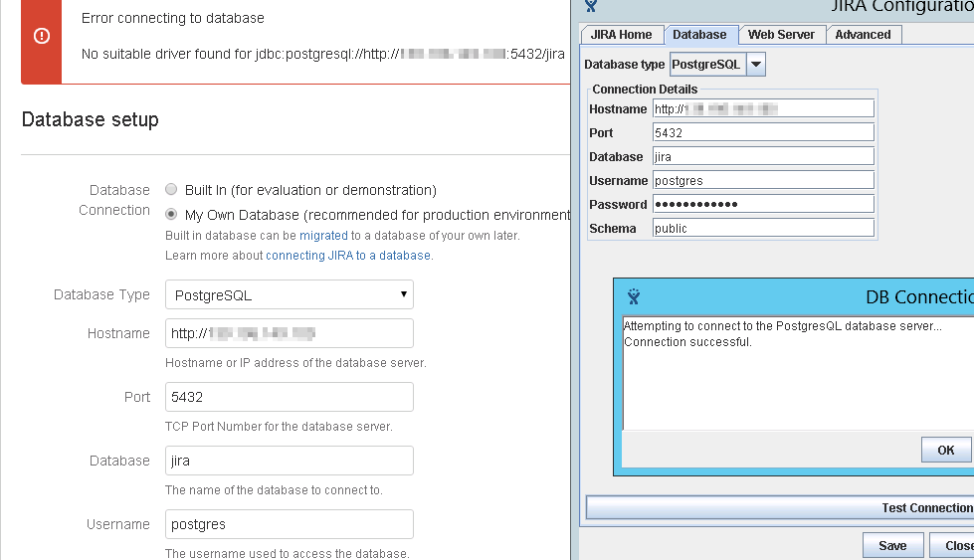Focus Hostname field in Configuration tool

(x=763, y=108)
